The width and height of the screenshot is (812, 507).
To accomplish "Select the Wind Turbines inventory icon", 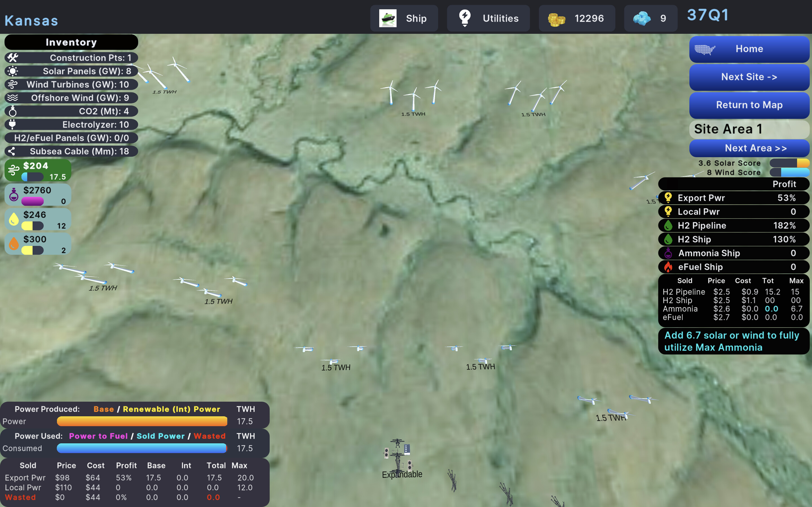I will (x=13, y=84).
